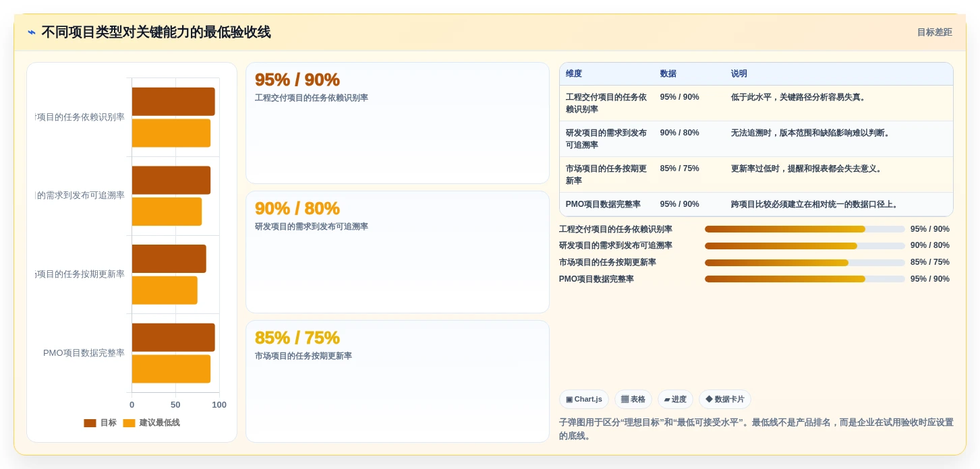
Task: Click table cell 市场项目的任务按期更新率
Action: (x=606, y=175)
